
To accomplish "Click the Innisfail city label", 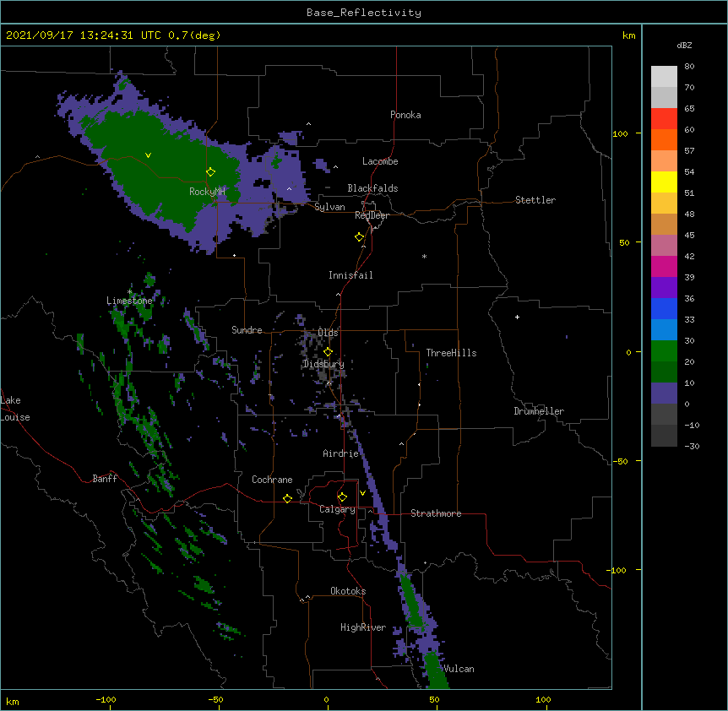I will [350, 275].
